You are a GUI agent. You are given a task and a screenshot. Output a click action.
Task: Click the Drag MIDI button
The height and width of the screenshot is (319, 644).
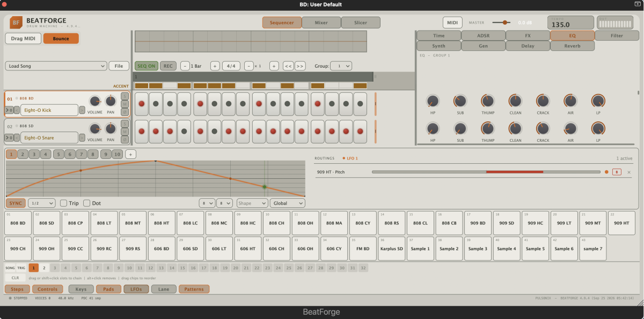pyautogui.click(x=23, y=39)
